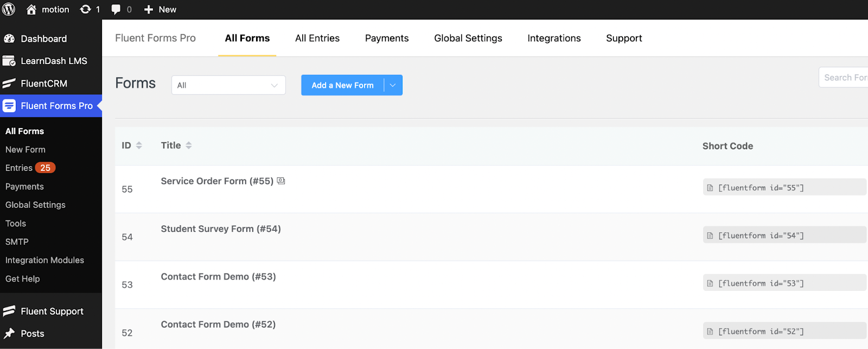This screenshot has height=349, width=868.
Task: Open Global Settings in the sidebar submenu
Action: tap(35, 205)
